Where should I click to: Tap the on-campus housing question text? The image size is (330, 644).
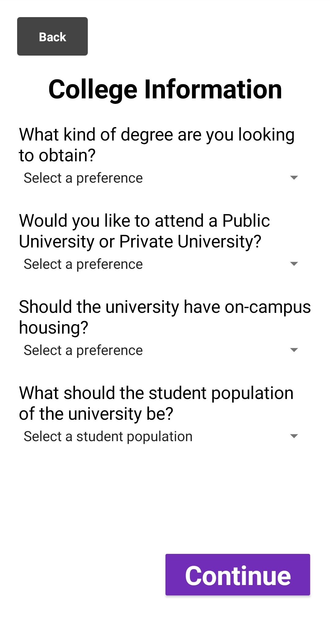(165, 317)
